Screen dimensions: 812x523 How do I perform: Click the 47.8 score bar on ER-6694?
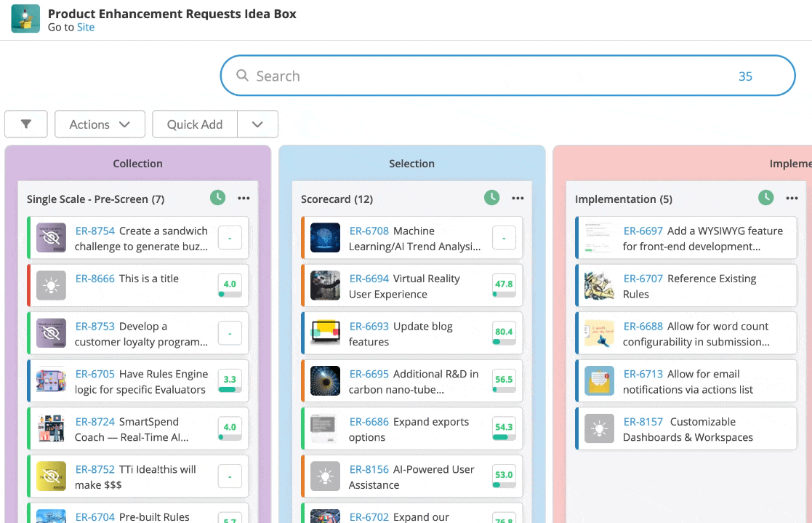click(x=504, y=295)
